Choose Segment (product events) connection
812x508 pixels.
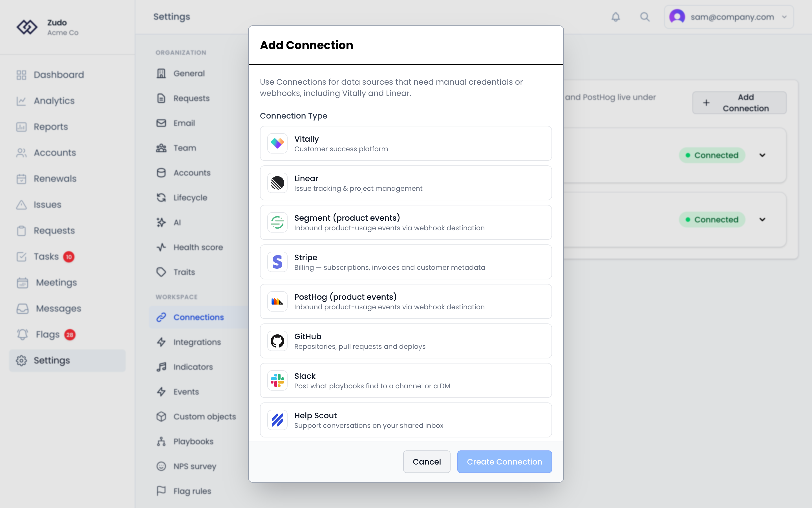point(406,222)
